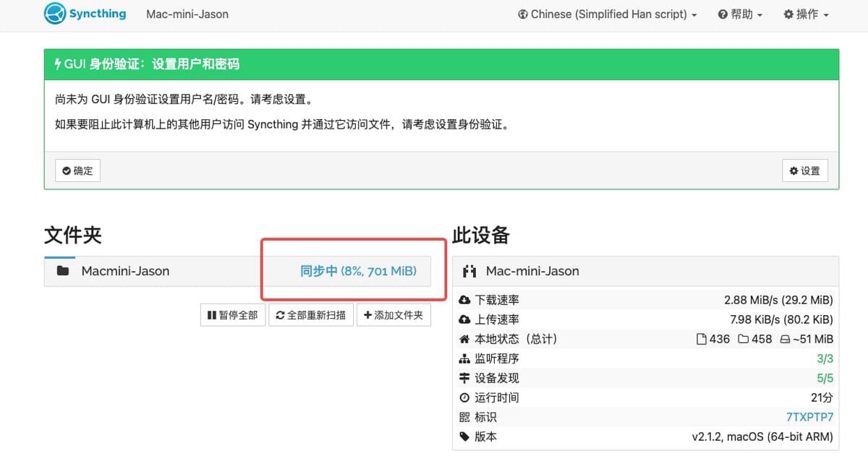Click the checkmark icon in the 确定 button
This screenshot has height=456, width=868.
(67, 171)
